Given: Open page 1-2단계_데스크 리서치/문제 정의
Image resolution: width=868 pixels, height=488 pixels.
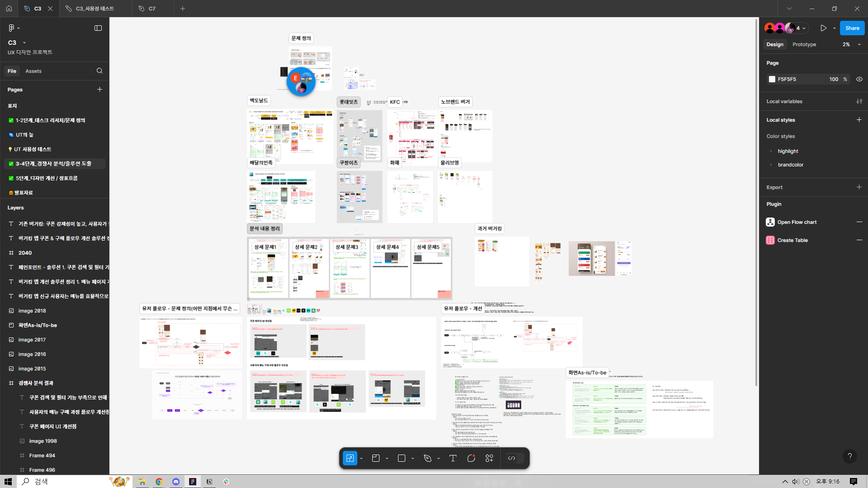Looking at the screenshot, I should pyautogui.click(x=55, y=120).
